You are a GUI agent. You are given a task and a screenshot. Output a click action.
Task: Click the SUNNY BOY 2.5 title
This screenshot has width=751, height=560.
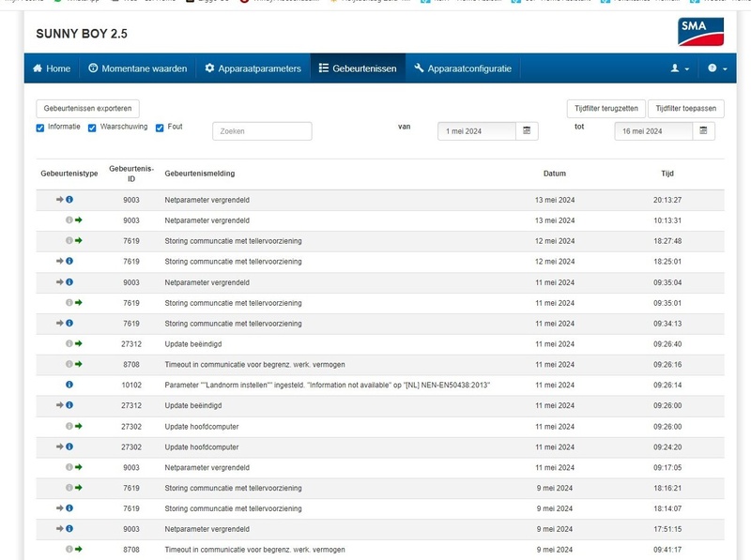[x=82, y=34]
